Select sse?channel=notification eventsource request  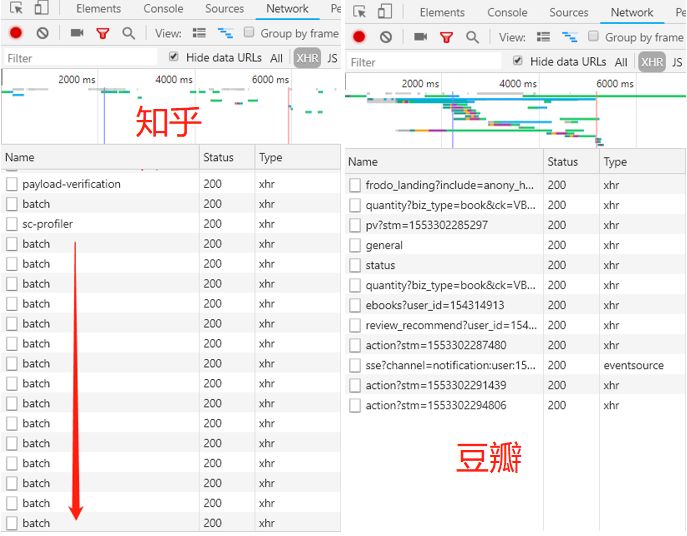(515, 366)
